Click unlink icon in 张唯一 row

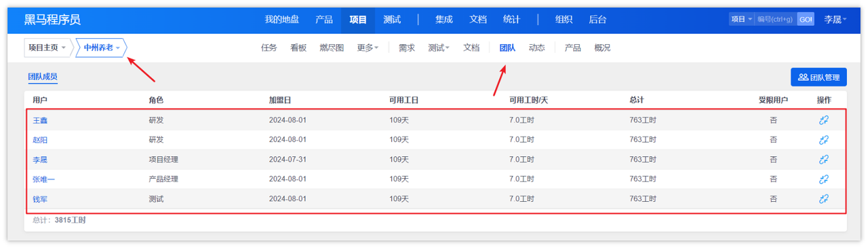tap(824, 179)
